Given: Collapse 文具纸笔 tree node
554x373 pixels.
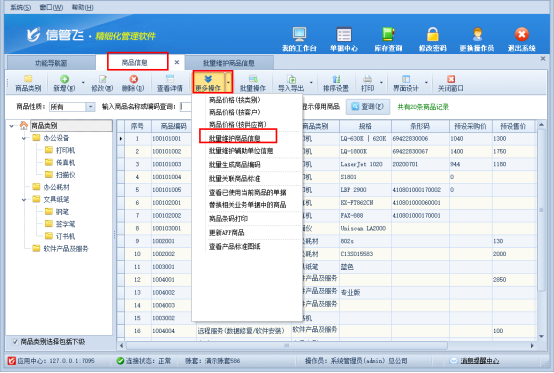Looking at the screenshot, I should [24, 200].
